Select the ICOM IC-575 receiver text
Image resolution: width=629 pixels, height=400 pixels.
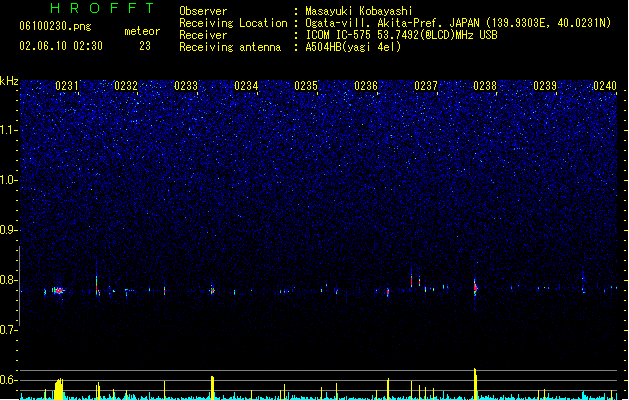(x=402, y=35)
